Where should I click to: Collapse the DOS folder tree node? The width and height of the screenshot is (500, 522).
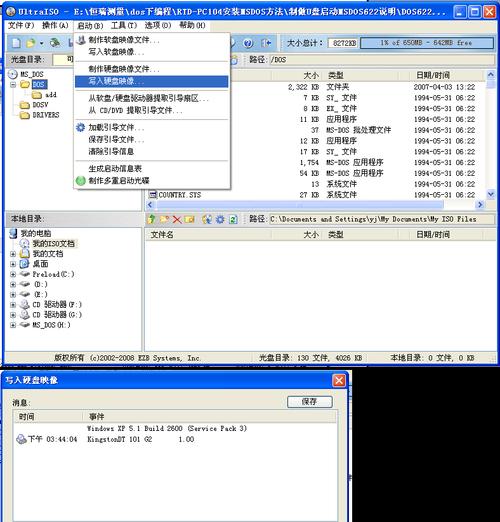click(x=13, y=84)
